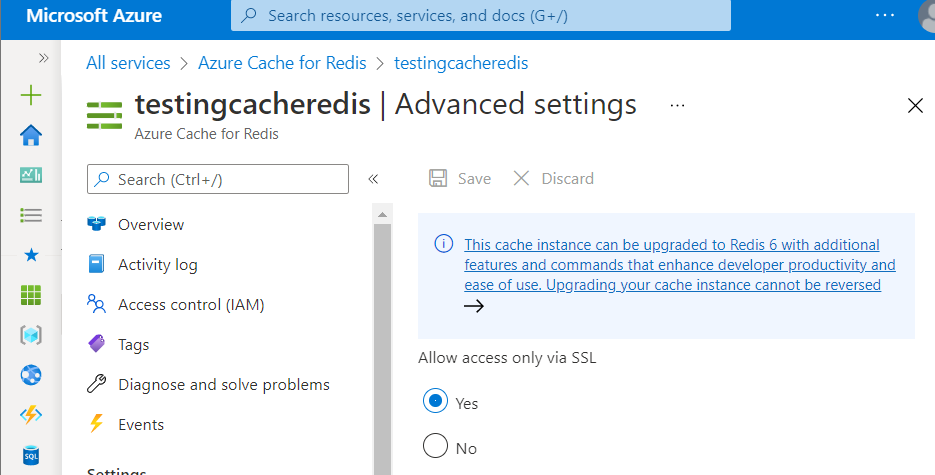The width and height of the screenshot is (935, 475).
Task: Select No for SSL-only access
Action: tap(435, 447)
